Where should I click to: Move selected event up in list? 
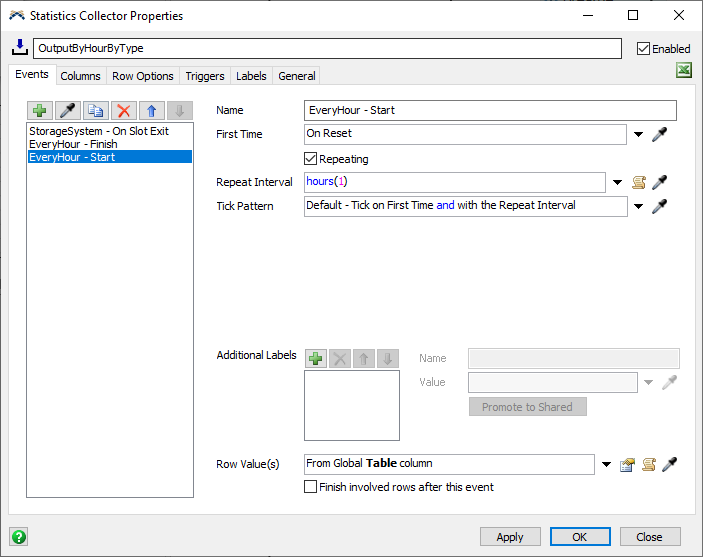(152, 110)
